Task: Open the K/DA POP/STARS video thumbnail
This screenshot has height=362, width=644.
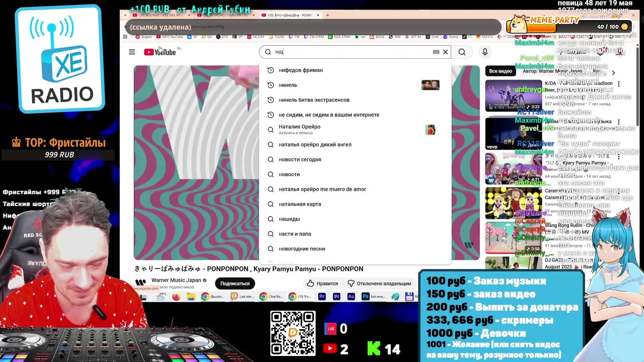Action: point(513,96)
